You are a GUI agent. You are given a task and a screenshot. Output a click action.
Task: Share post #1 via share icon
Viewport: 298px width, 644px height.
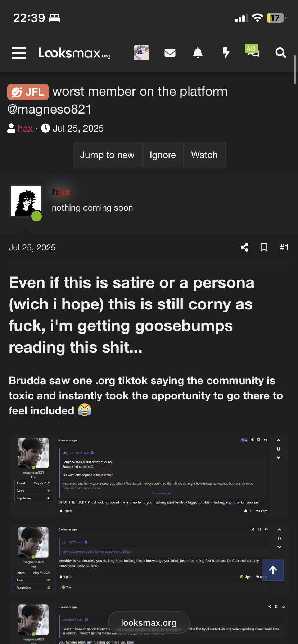tap(245, 247)
